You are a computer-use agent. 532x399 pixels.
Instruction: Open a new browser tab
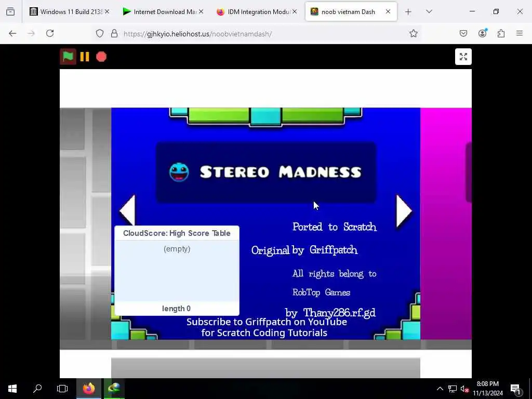(x=408, y=12)
